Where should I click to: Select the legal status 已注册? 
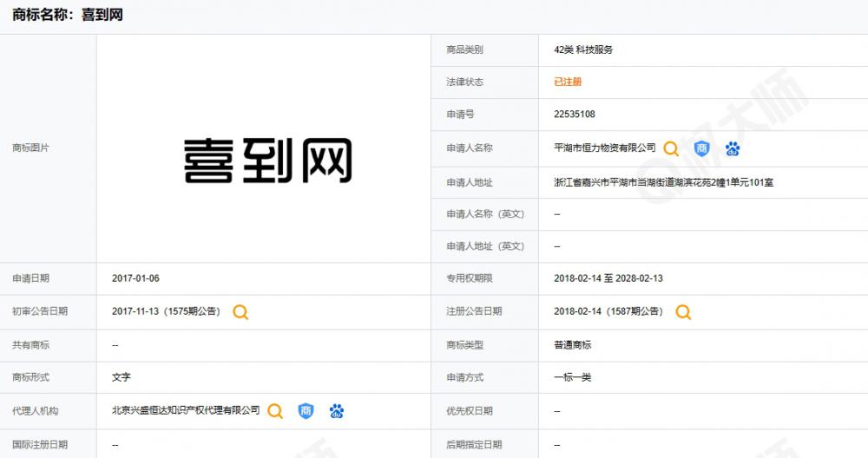pos(568,82)
